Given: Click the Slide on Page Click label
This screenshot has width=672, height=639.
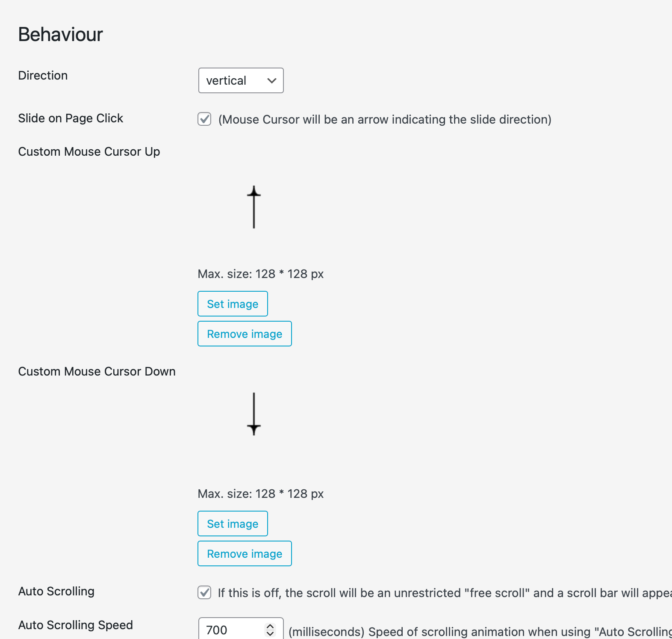Looking at the screenshot, I should [71, 118].
